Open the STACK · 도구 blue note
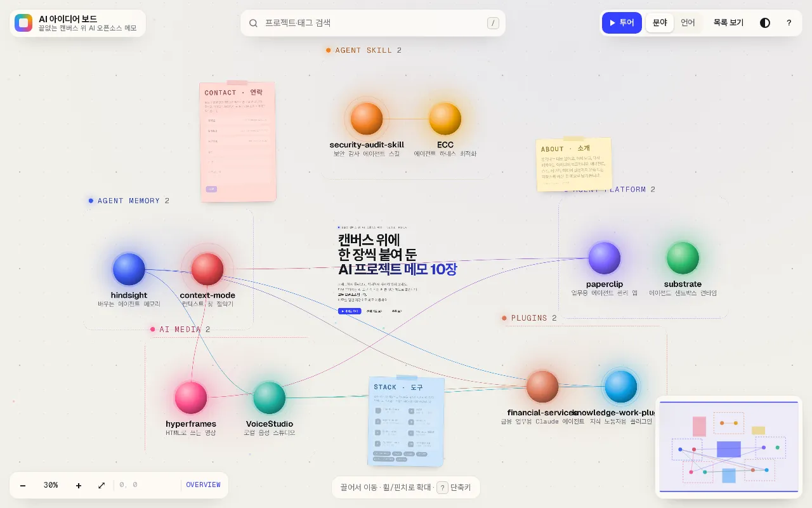The image size is (812, 508). 406,422
